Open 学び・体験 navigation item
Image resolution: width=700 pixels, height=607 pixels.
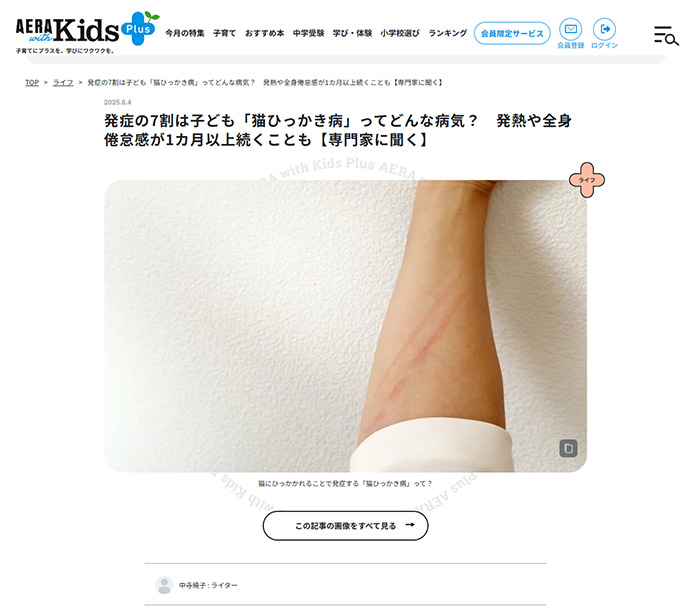pyautogui.click(x=352, y=33)
